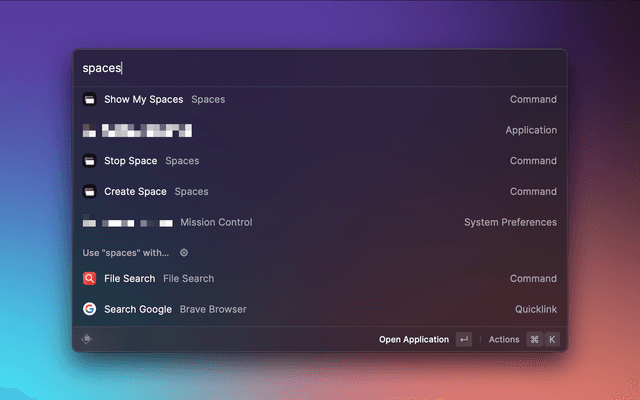Viewport: 640px width, 400px height.
Task: Open the Actions menu
Action: [x=504, y=340]
